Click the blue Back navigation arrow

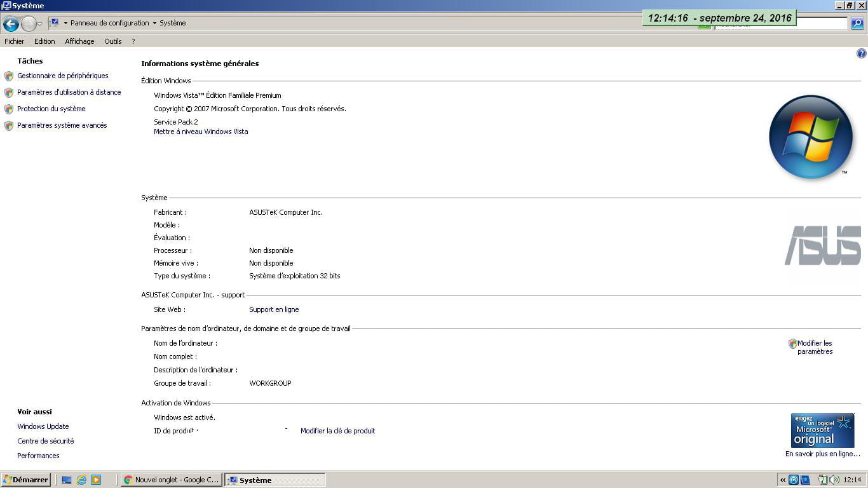11,24
